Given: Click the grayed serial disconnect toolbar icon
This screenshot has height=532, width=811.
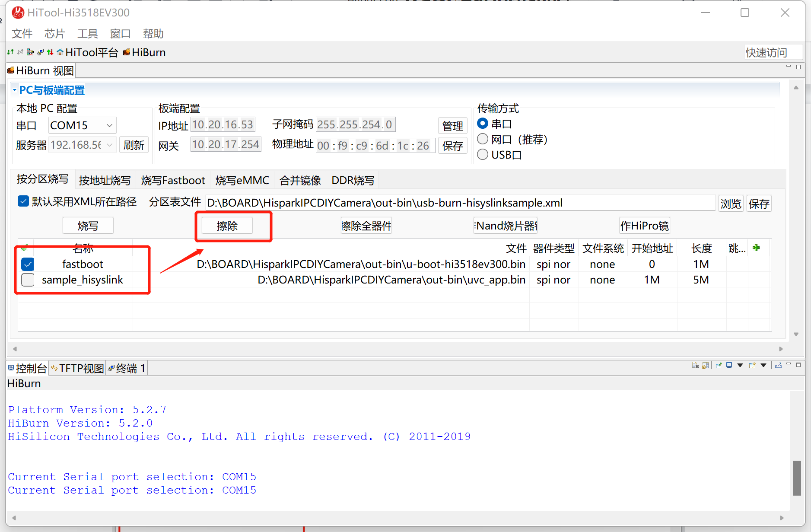Looking at the screenshot, I should (20, 52).
